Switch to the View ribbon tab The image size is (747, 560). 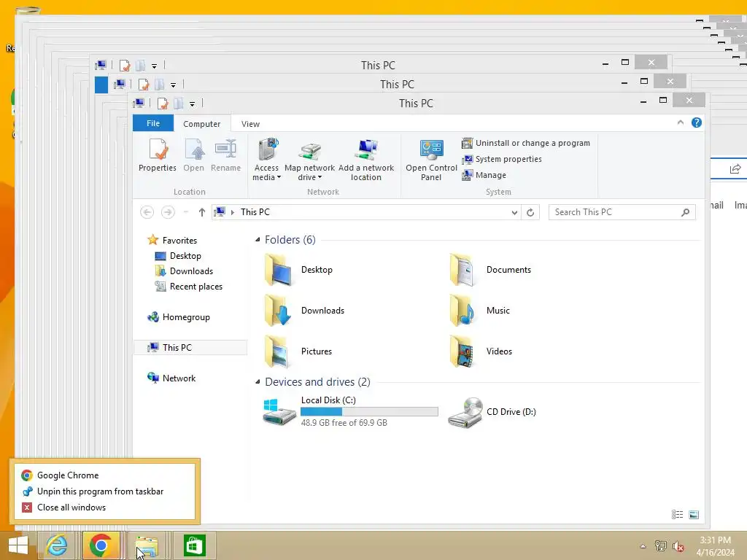[250, 124]
